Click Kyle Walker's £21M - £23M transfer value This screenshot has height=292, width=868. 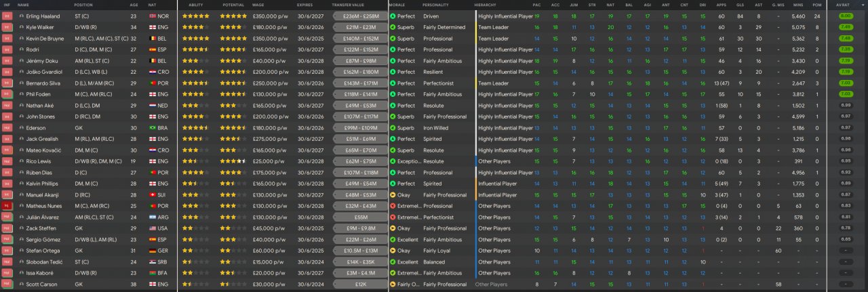[361, 26]
